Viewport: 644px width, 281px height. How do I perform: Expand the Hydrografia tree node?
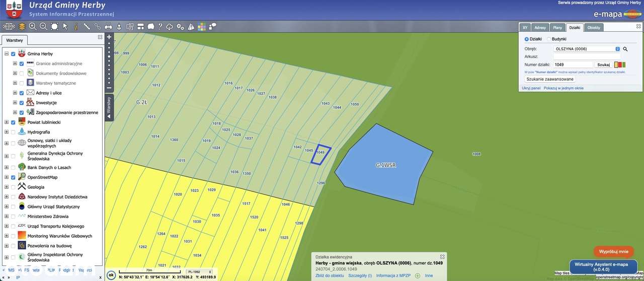(x=7, y=132)
